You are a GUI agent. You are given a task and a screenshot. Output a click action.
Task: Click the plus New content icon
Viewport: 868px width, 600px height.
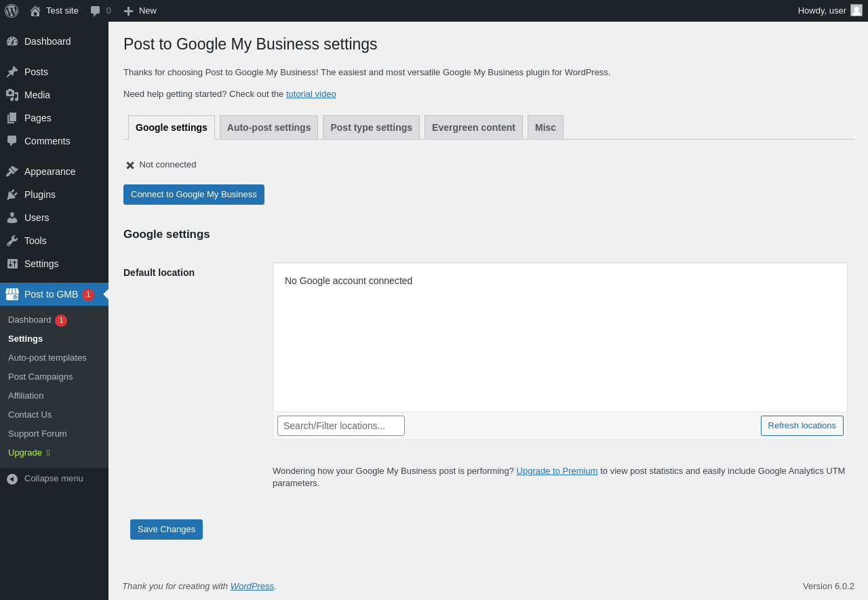[128, 11]
